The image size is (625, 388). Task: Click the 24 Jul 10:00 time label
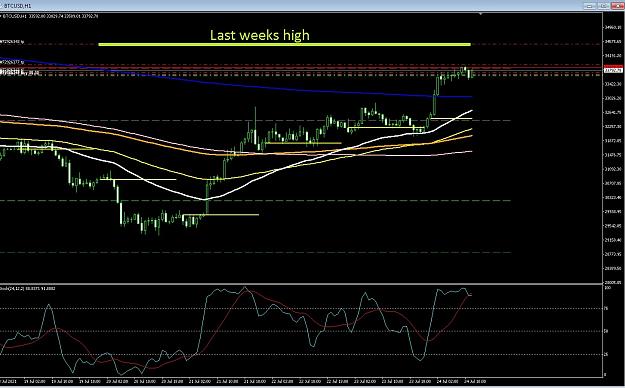click(475, 382)
